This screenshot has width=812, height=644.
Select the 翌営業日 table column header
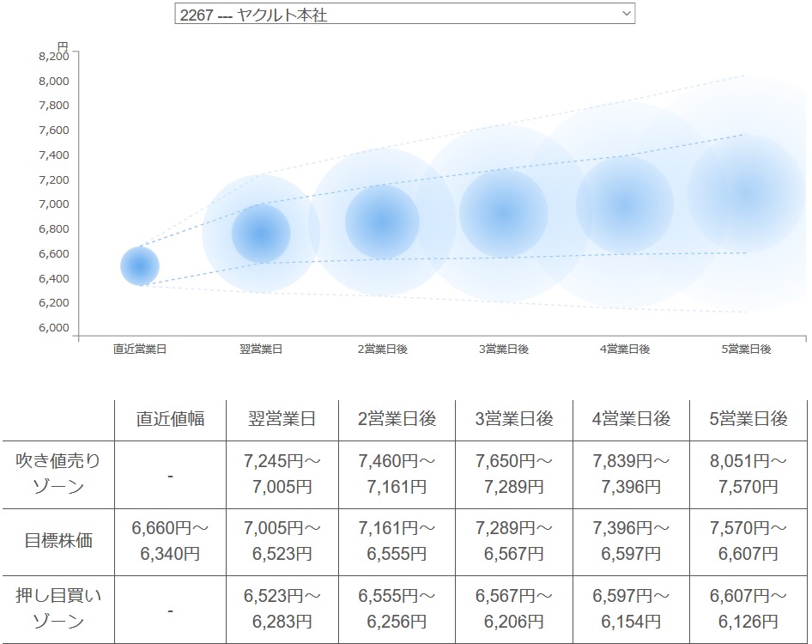pyautogui.click(x=282, y=419)
